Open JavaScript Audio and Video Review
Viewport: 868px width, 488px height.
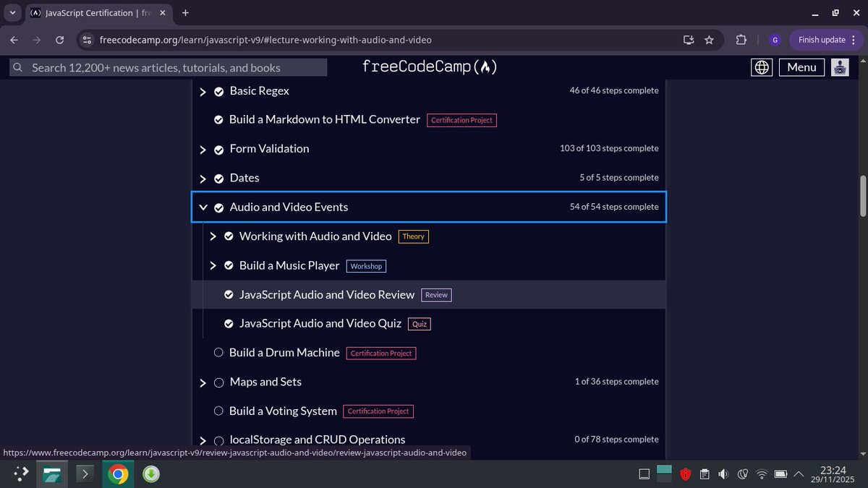327,294
